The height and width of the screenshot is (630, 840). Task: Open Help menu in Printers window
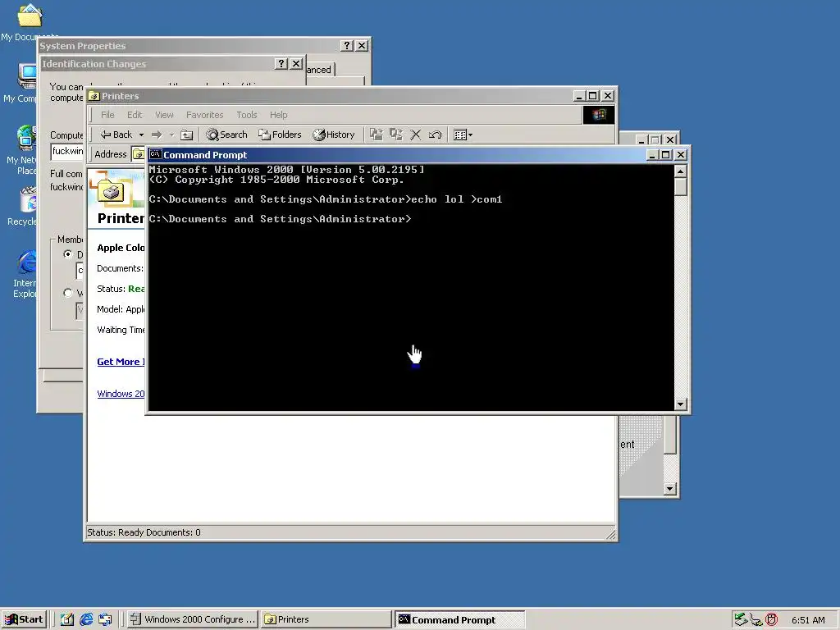coord(279,115)
